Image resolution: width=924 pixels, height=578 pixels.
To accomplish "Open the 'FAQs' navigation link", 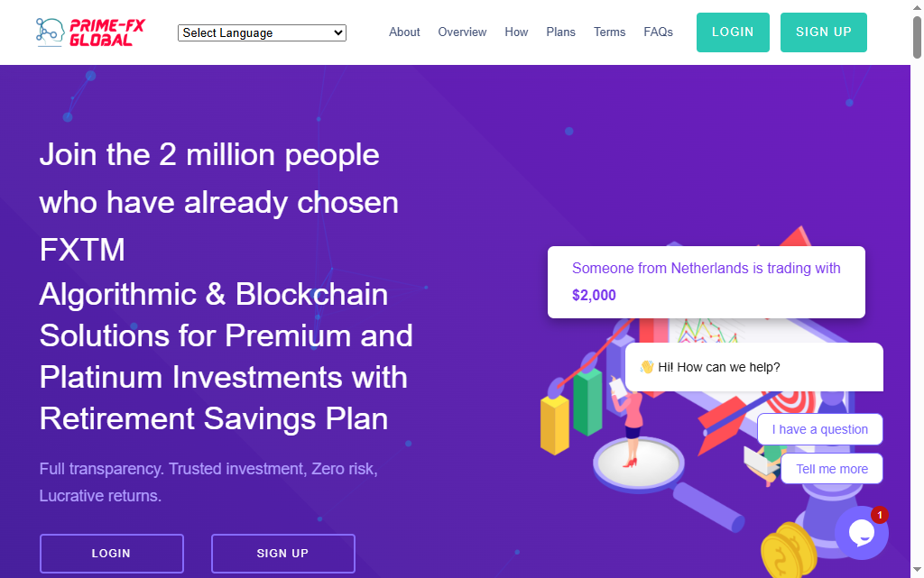I will (x=659, y=32).
